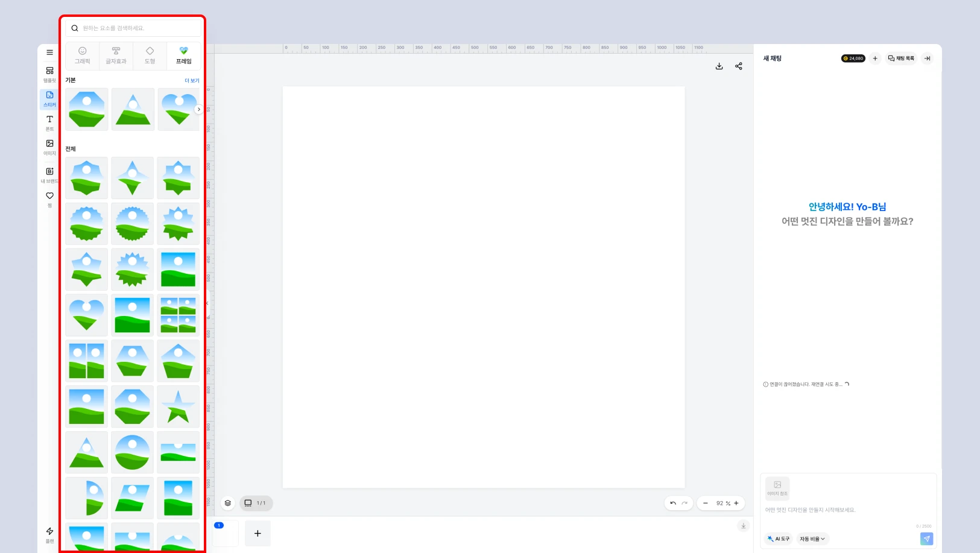Open the hamburger menu icon
The image size is (980, 553).
pyautogui.click(x=49, y=52)
